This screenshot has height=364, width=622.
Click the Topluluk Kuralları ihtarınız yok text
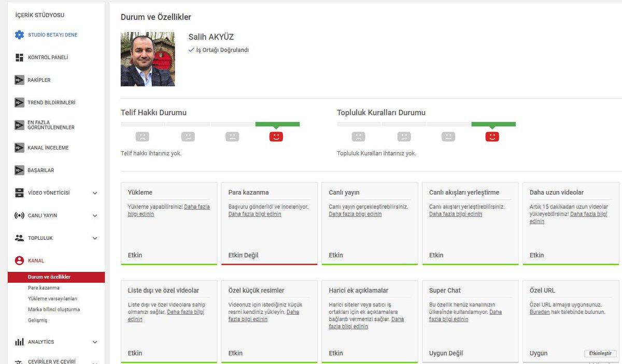click(x=376, y=153)
